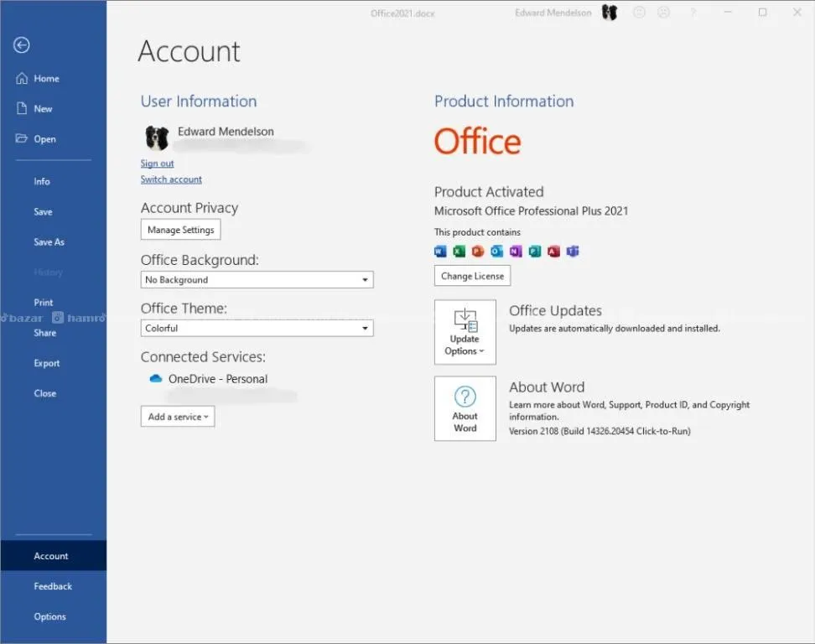Expand the Office Theme dropdown

tap(257, 328)
